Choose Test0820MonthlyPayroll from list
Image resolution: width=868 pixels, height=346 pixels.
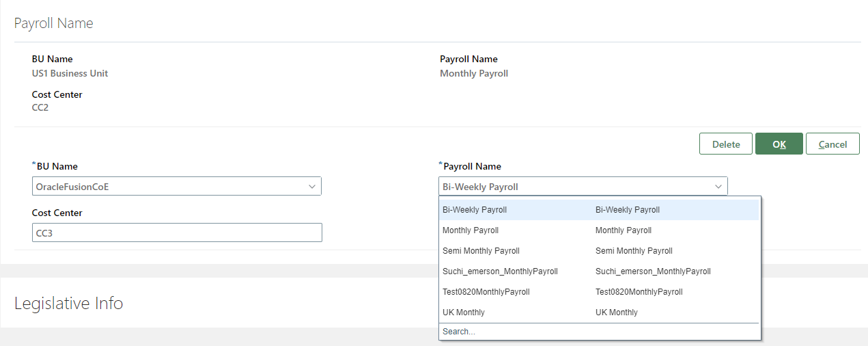tap(486, 292)
